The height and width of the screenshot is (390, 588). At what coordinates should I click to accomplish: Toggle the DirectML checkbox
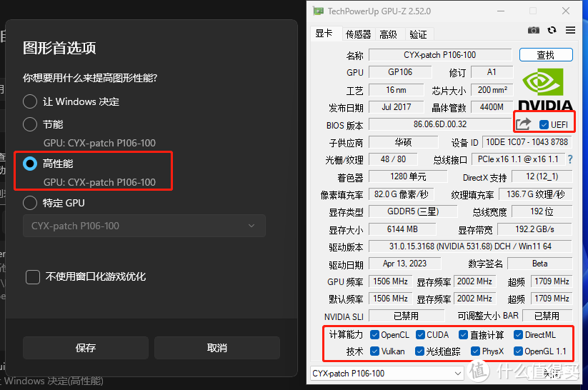[x=518, y=334]
